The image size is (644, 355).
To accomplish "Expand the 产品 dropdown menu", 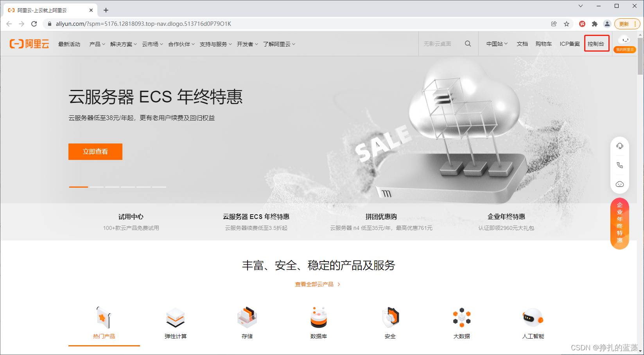I will pyautogui.click(x=96, y=44).
